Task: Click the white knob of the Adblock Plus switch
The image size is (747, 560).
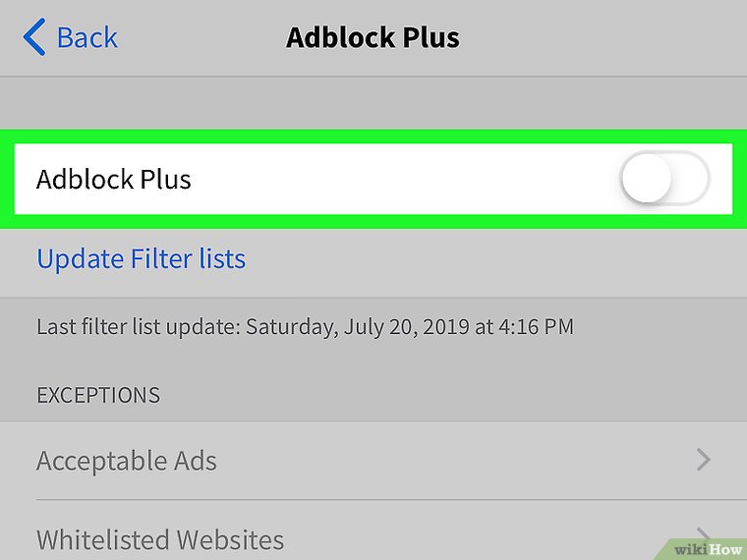Action: [x=647, y=180]
